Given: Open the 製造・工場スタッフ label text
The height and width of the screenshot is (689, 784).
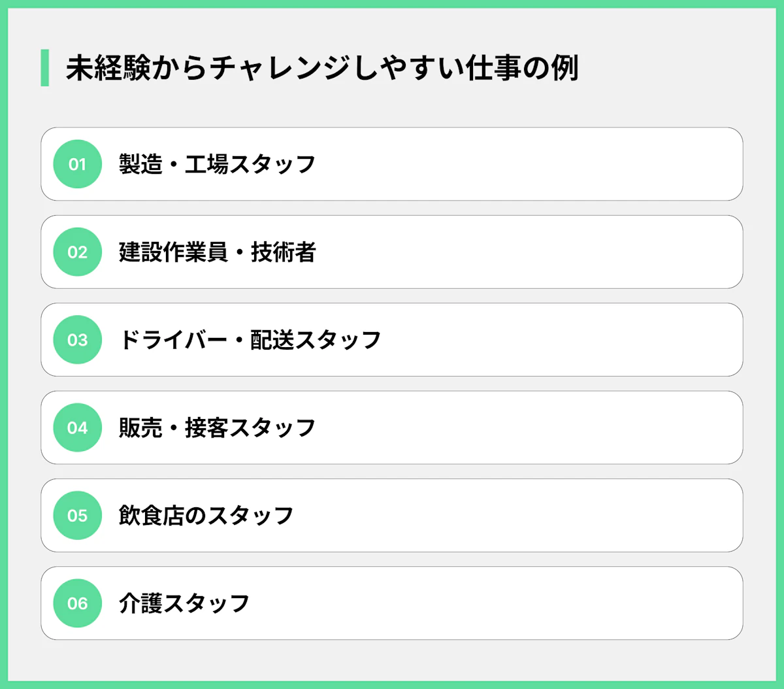Looking at the screenshot, I should (217, 164).
